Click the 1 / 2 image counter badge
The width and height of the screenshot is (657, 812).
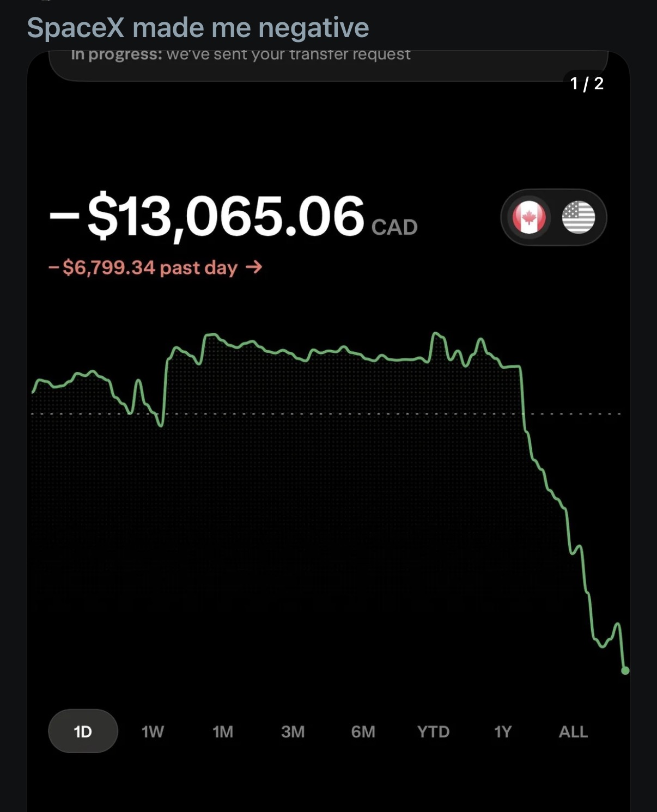click(587, 83)
